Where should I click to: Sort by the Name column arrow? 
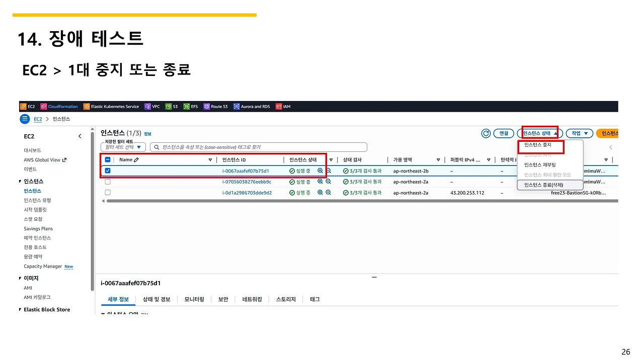tap(210, 160)
